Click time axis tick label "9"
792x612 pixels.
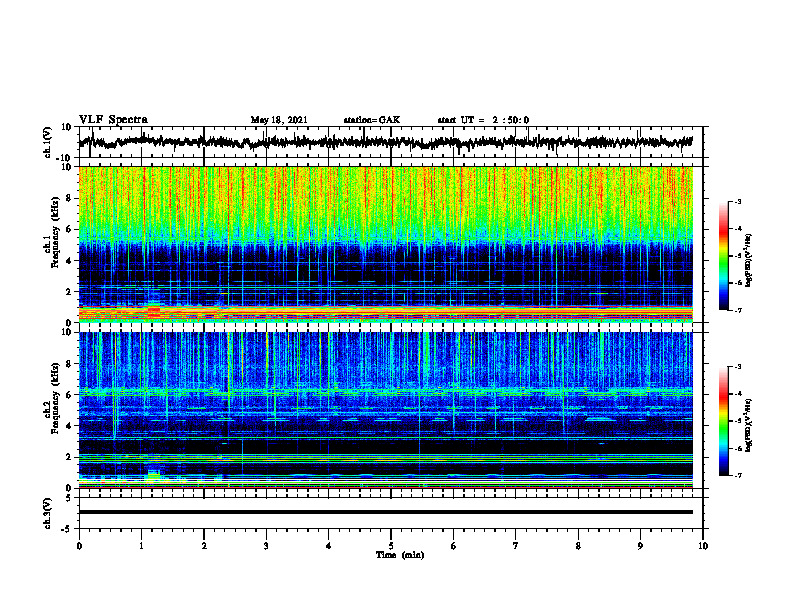coord(640,546)
